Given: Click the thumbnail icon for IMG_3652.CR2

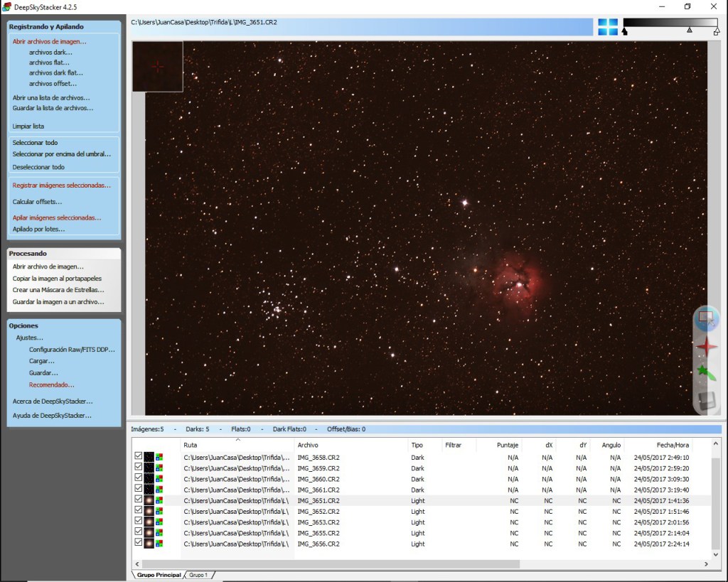Looking at the screenshot, I should [149, 512].
